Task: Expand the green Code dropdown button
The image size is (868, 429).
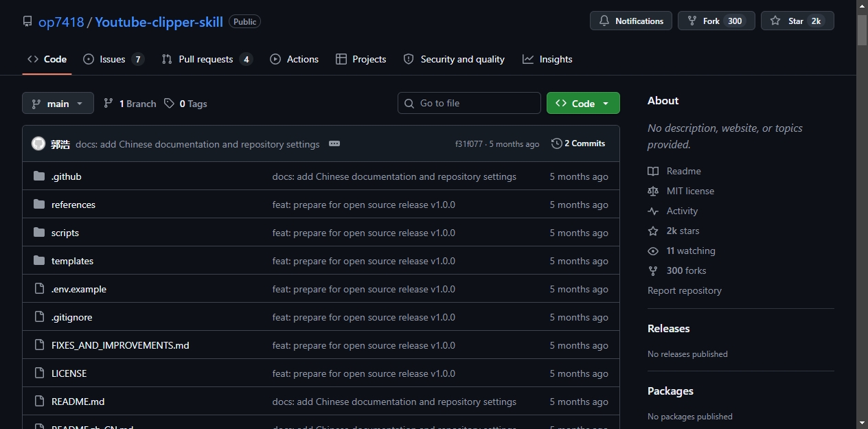Action: (583, 103)
